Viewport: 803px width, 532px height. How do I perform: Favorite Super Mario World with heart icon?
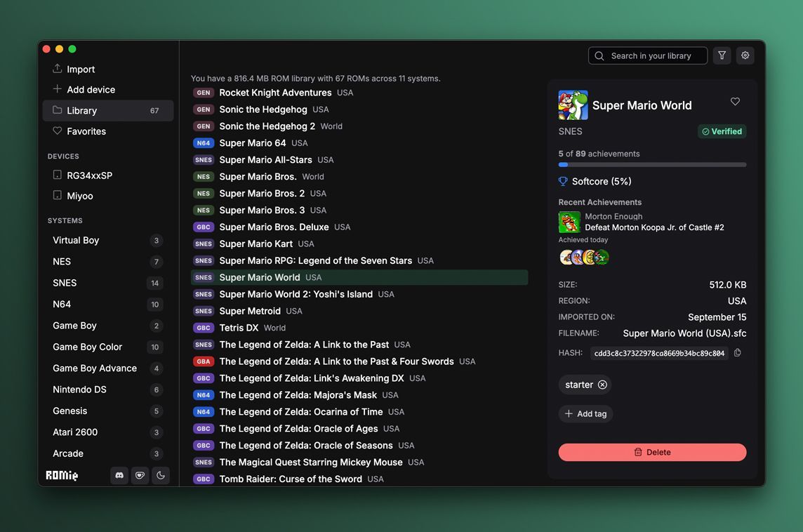735,101
